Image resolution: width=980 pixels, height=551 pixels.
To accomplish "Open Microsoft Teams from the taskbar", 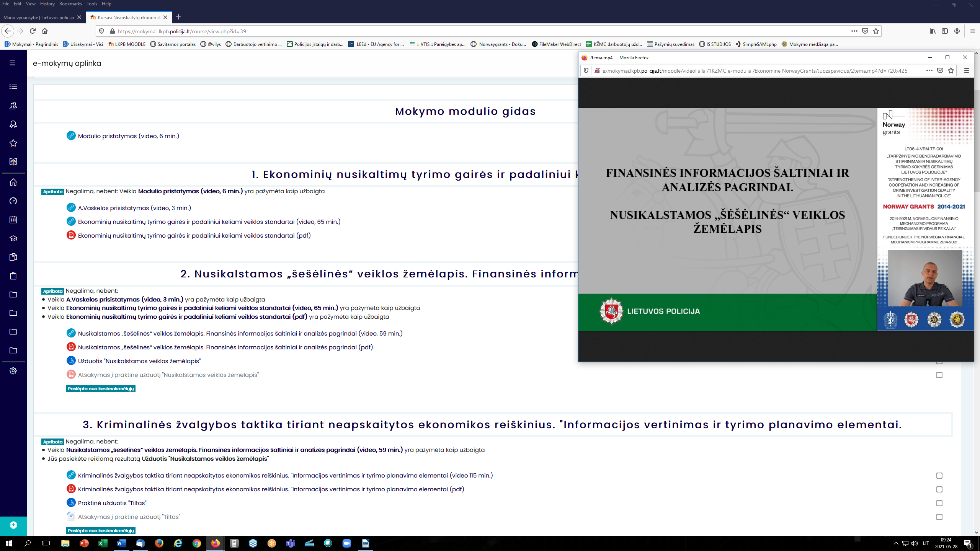I will coord(291,543).
